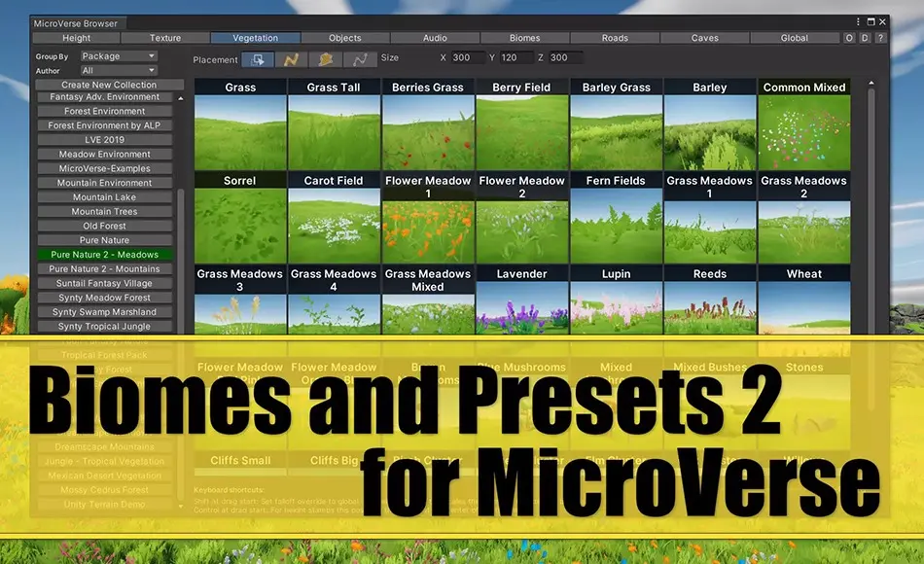Switch to the Biomes tab
This screenshot has width=924, height=564.
[525, 38]
